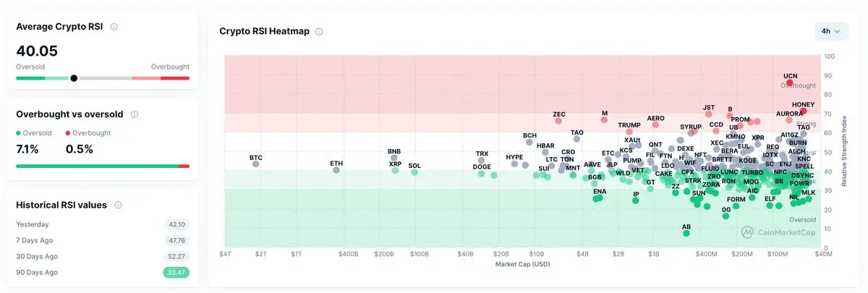Click info icon beside Historical RSI values

(x=118, y=205)
